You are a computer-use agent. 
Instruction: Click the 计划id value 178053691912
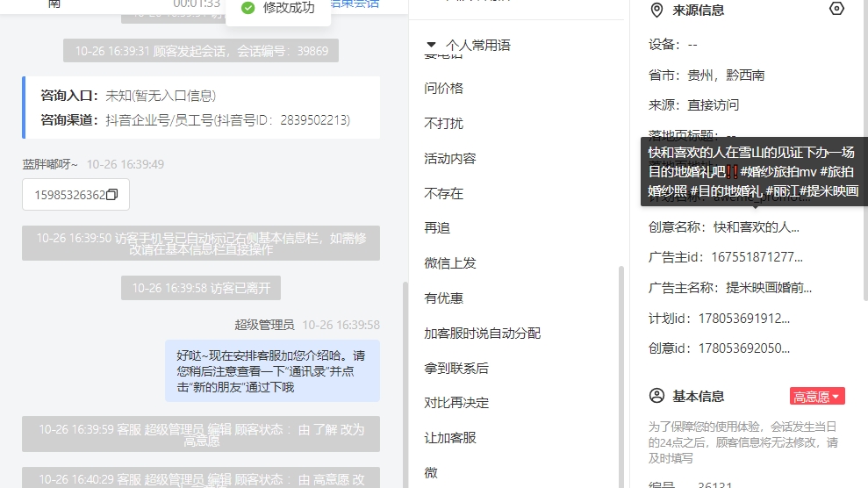(x=744, y=318)
